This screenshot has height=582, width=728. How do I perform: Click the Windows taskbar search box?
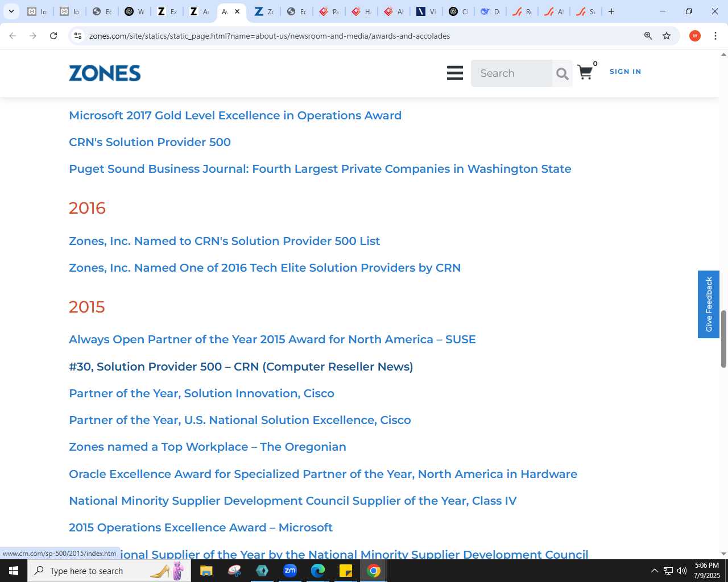tap(108, 571)
